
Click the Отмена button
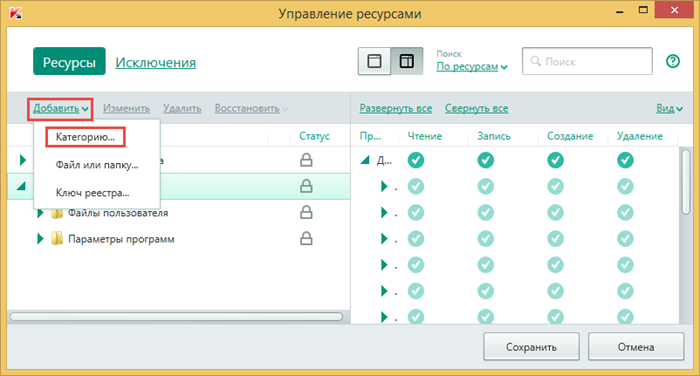(x=636, y=347)
